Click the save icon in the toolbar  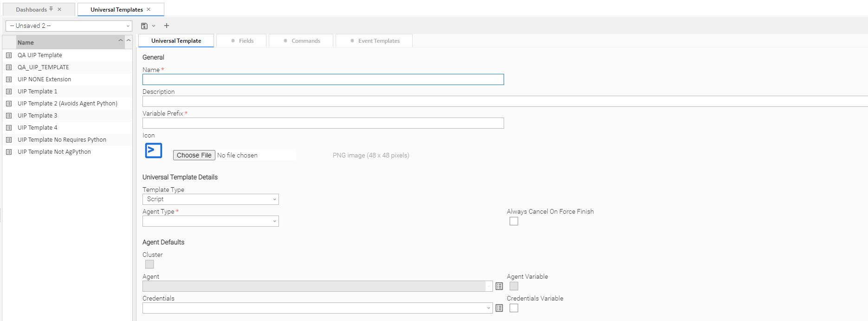(x=144, y=26)
